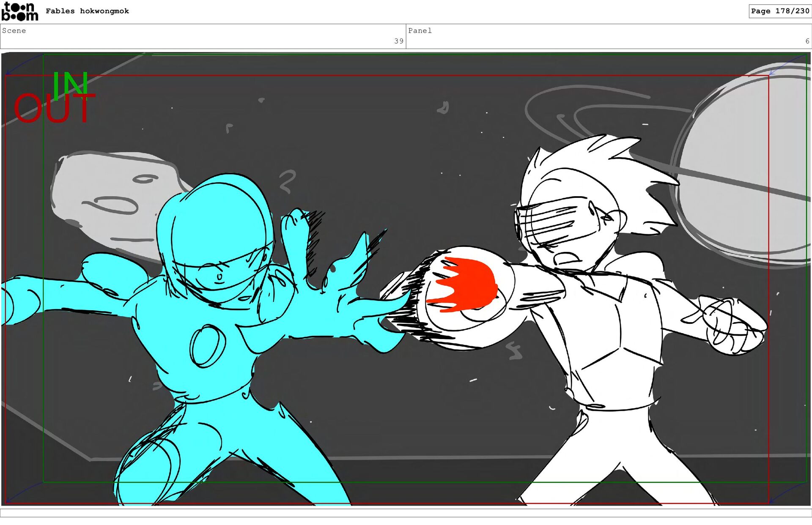812x525 pixels.
Task: Click the green IN camera label
Action: pyautogui.click(x=70, y=85)
